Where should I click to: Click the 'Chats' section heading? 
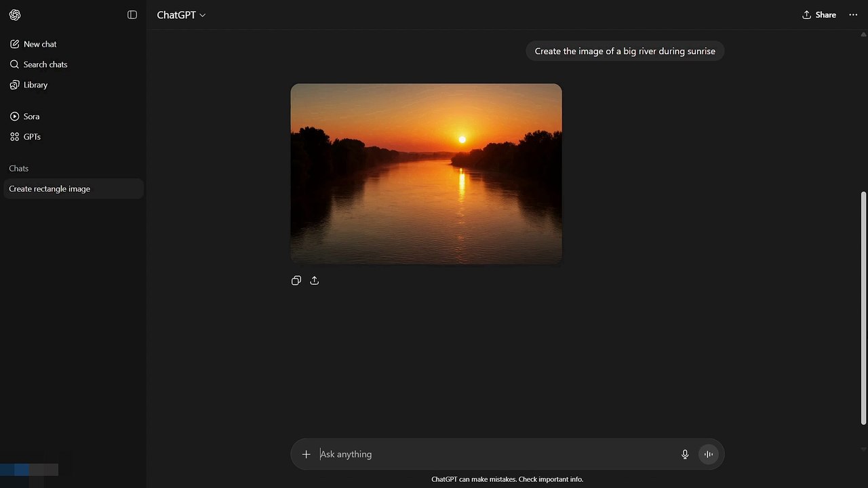coord(19,168)
